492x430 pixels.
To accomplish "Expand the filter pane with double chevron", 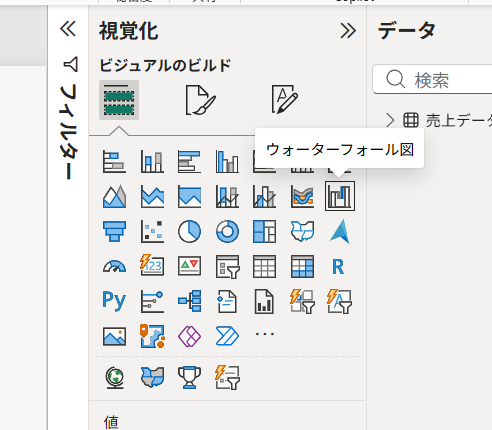I will tap(68, 28).
